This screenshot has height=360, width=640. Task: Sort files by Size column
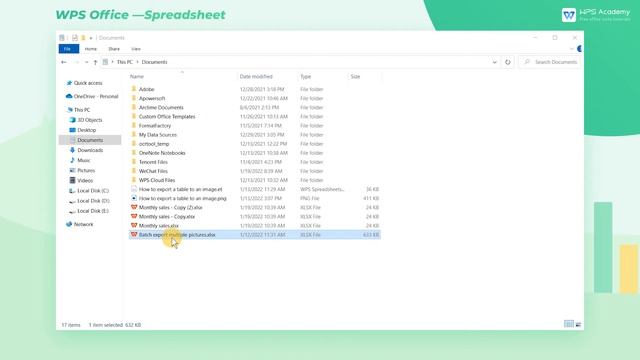[x=356, y=77]
